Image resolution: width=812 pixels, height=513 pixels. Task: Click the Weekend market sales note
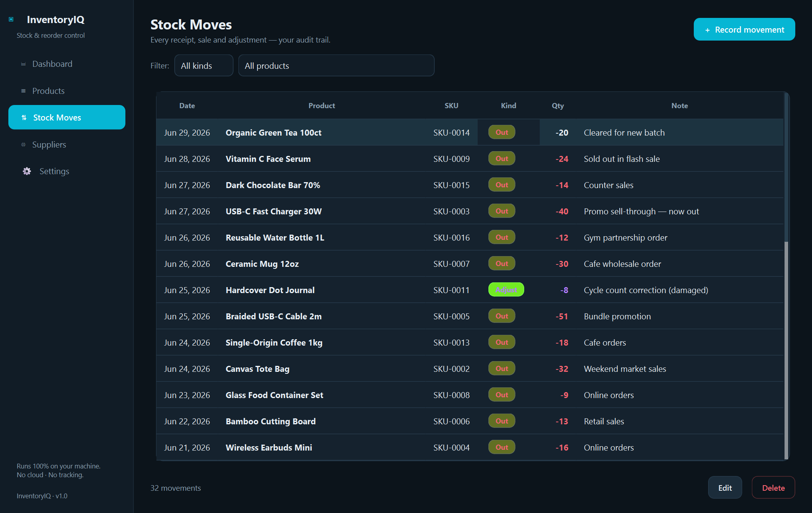(x=625, y=369)
